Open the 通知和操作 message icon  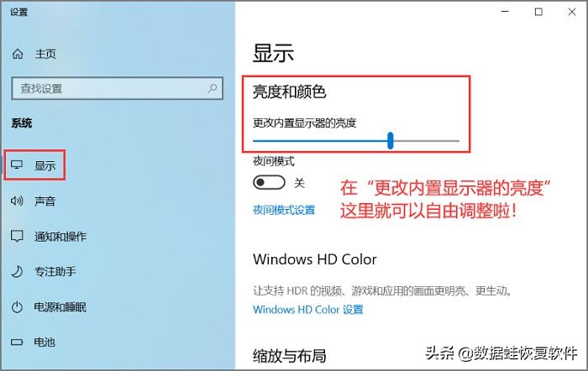tap(17, 236)
